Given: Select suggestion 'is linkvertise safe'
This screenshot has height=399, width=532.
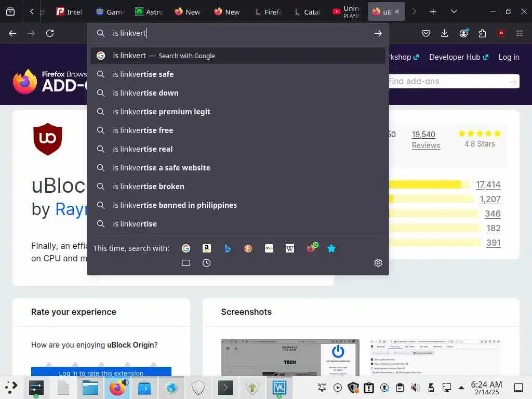Looking at the screenshot, I should (x=238, y=74).
